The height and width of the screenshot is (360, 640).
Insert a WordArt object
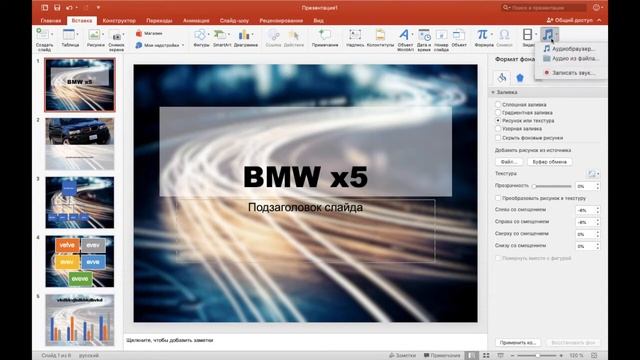coord(404,35)
